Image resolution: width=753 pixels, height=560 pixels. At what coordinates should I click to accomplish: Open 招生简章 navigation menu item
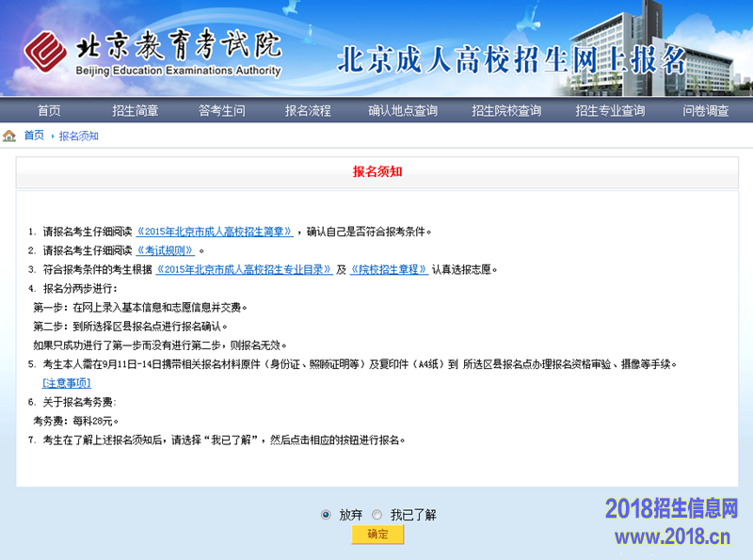[x=135, y=110]
